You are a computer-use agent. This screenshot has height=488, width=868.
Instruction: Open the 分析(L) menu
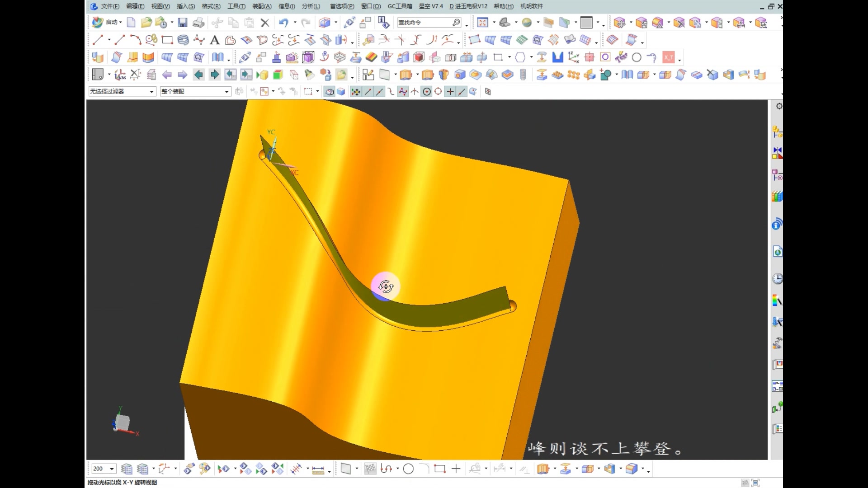311,6
